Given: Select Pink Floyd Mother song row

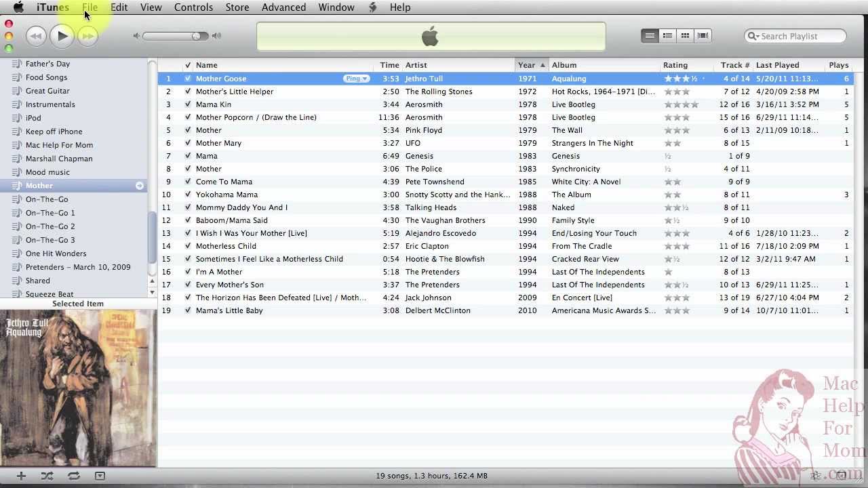Looking at the screenshot, I should pyautogui.click(x=505, y=130).
